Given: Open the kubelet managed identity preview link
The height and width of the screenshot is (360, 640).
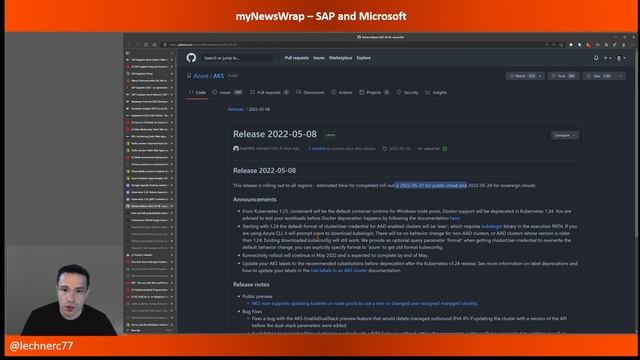Looking at the screenshot, I should 364,304.
